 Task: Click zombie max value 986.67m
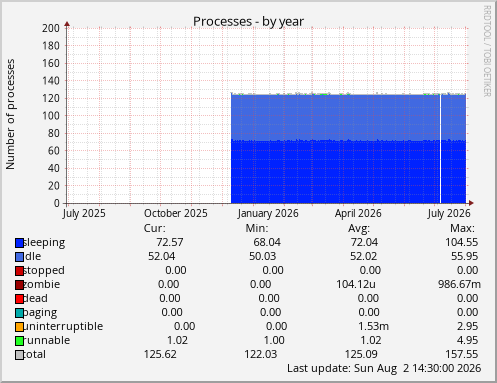click(x=459, y=284)
